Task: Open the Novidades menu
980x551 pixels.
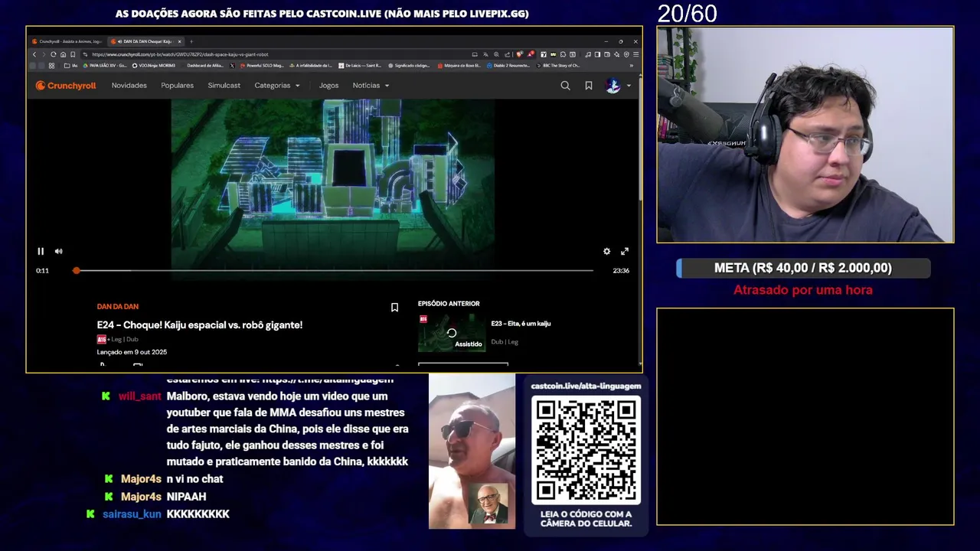Action: tap(129, 86)
